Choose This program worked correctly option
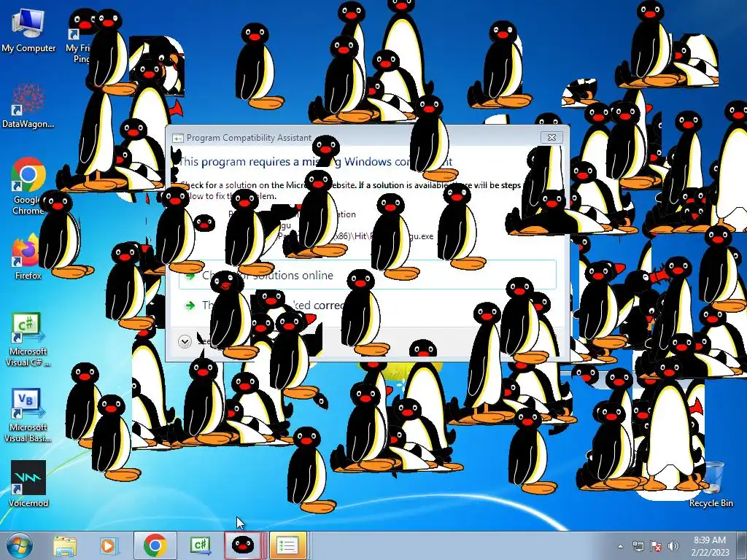The image size is (747, 560). (x=368, y=306)
